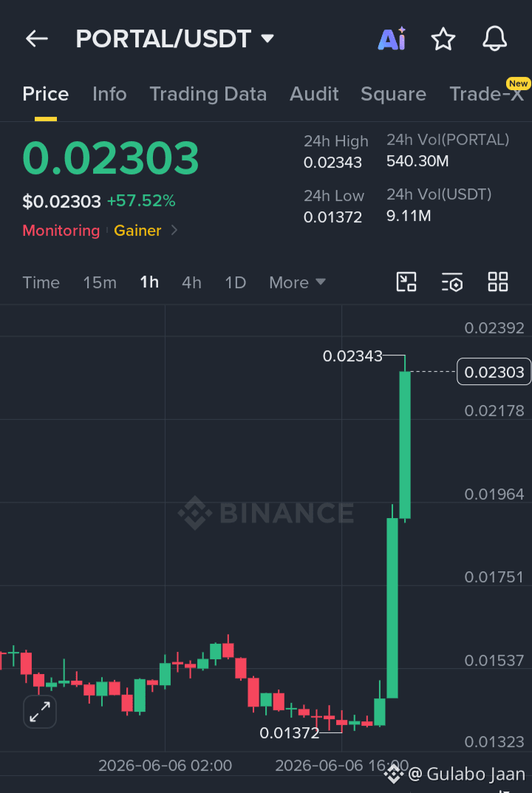Select the 4h chart interval
Image resolution: width=532 pixels, height=793 pixels.
[x=191, y=282]
